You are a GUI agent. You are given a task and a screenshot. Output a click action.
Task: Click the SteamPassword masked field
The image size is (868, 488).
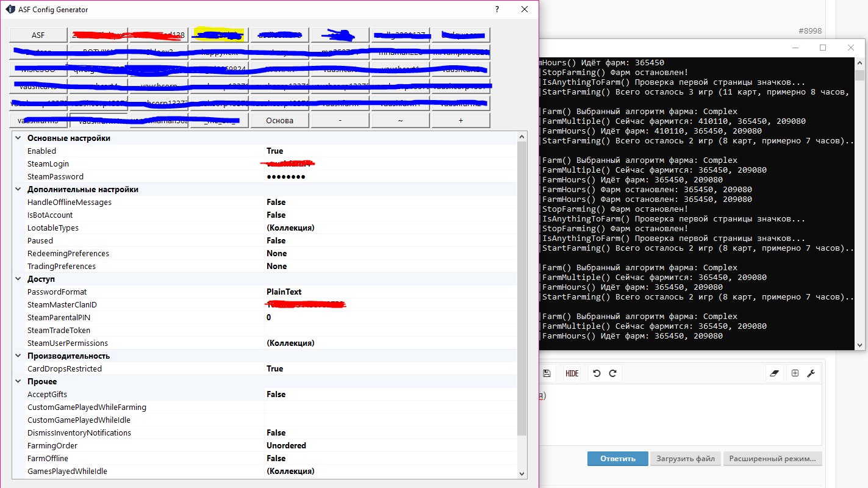[x=390, y=176]
